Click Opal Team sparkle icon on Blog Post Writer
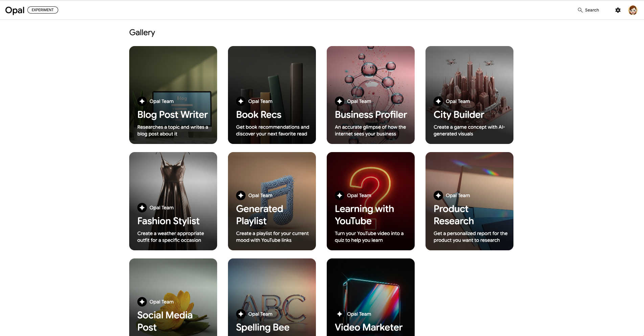This screenshot has height=336, width=644. [142, 101]
